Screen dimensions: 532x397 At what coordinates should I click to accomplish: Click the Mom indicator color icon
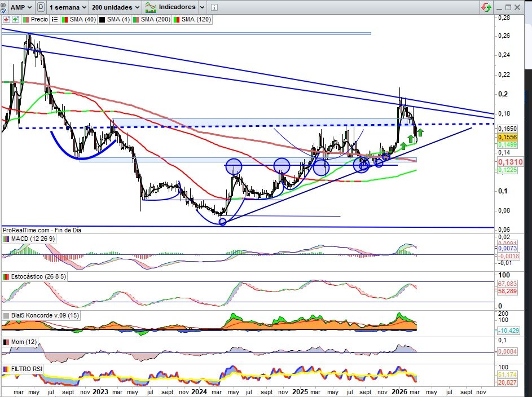tap(6, 342)
